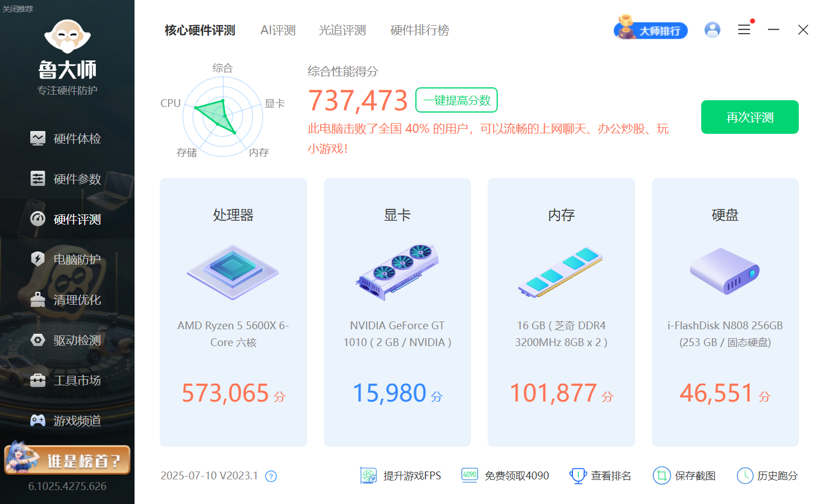Screen dimensions: 824x504
Task: Click the 保存截图 crop icon
Action: click(661, 475)
